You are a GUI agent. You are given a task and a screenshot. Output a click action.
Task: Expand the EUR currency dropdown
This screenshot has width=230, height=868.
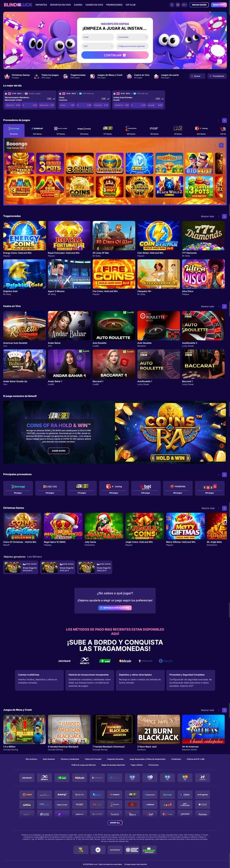(x=98, y=46)
